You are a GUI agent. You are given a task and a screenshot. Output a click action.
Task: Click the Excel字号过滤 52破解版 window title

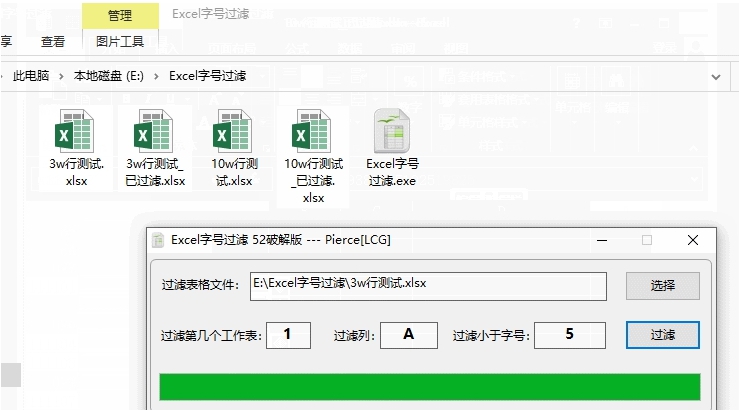pyautogui.click(x=281, y=240)
